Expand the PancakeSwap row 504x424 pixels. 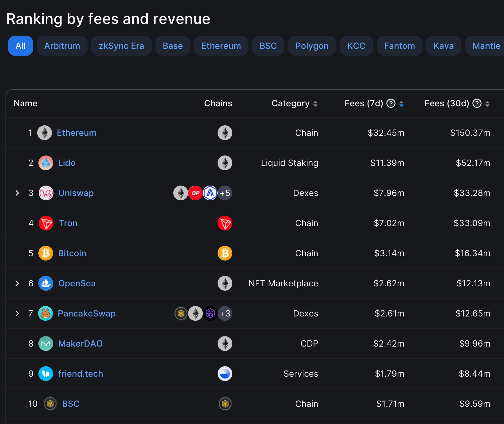(17, 313)
